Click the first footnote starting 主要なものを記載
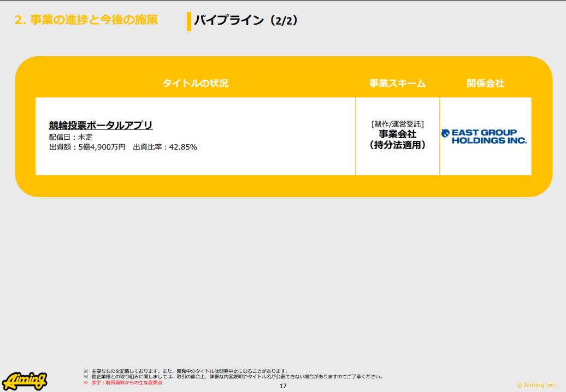The height and width of the screenshot is (392, 566). pyautogui.click(x=189, y=371)
